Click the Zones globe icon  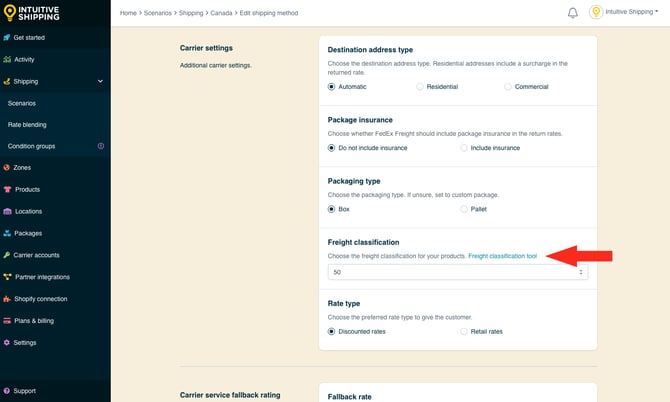(6, 167)
